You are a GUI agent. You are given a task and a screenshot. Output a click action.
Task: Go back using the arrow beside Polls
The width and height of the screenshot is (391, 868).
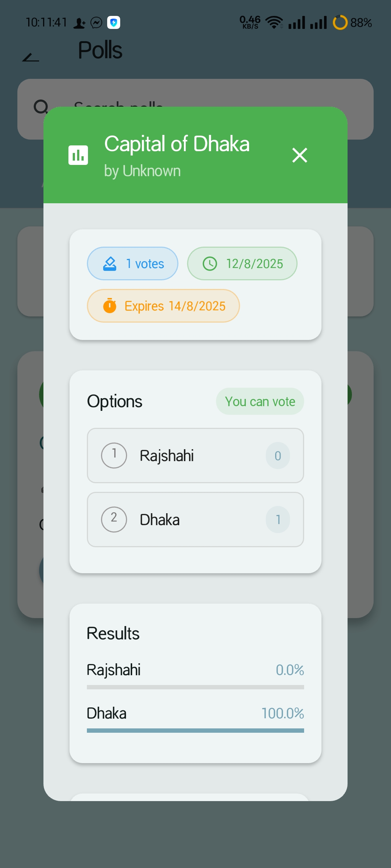(31, 57)
